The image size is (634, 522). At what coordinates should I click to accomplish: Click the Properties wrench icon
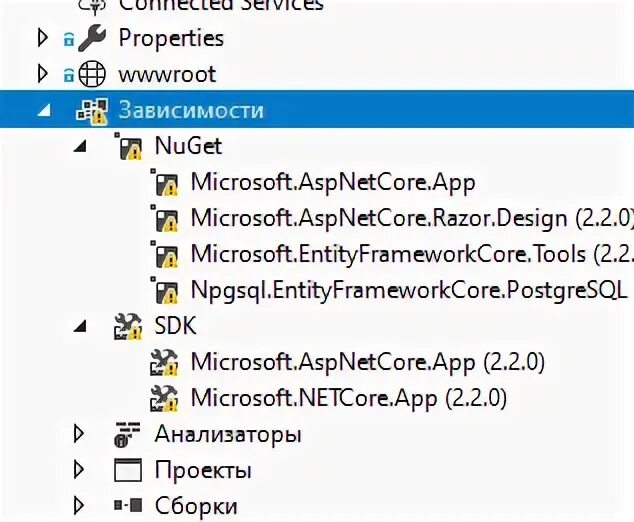pyautogui.click(x=92, y=38)
